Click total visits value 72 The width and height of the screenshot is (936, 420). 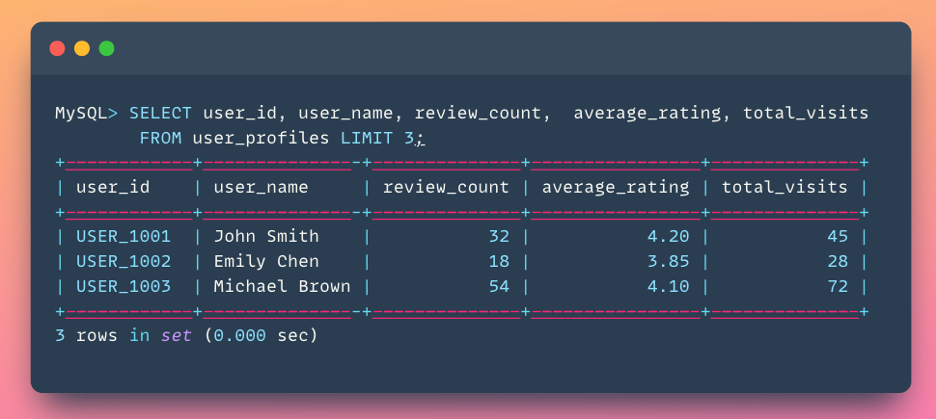[838, 286]
